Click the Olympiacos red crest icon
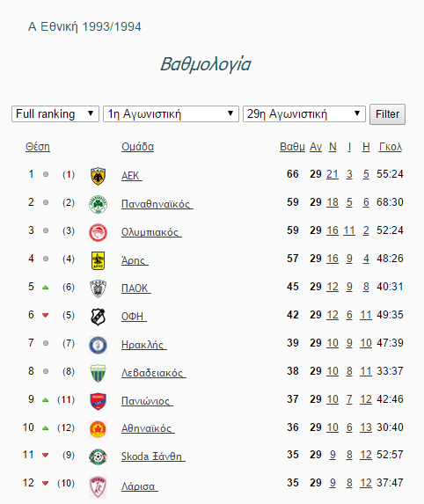This screenshot has height=504, width=424. [x=98, y=232]
